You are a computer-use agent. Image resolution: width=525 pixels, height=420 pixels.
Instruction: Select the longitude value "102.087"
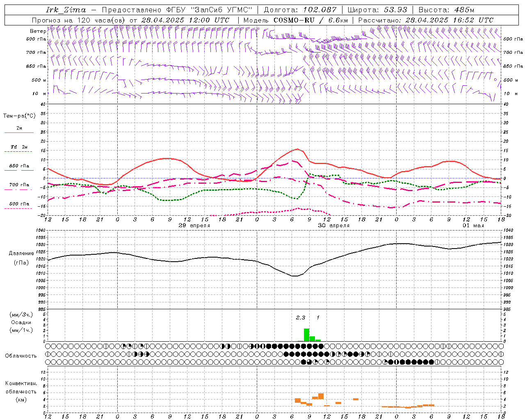(320, 10)
